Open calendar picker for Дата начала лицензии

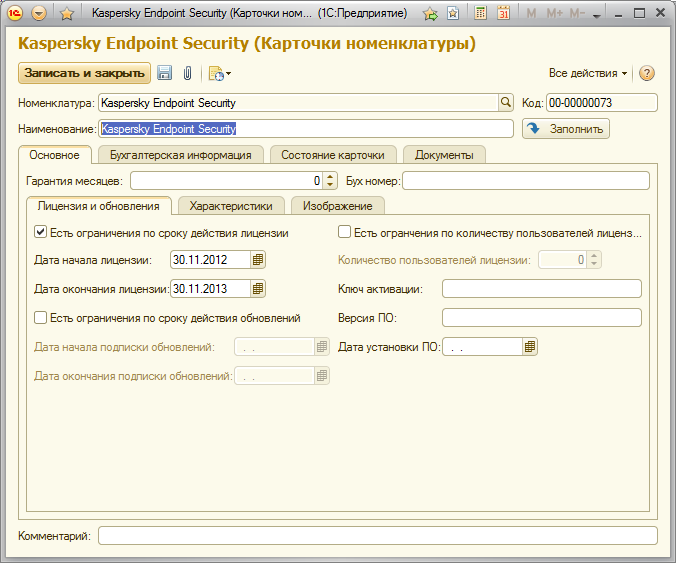point(258,260)
